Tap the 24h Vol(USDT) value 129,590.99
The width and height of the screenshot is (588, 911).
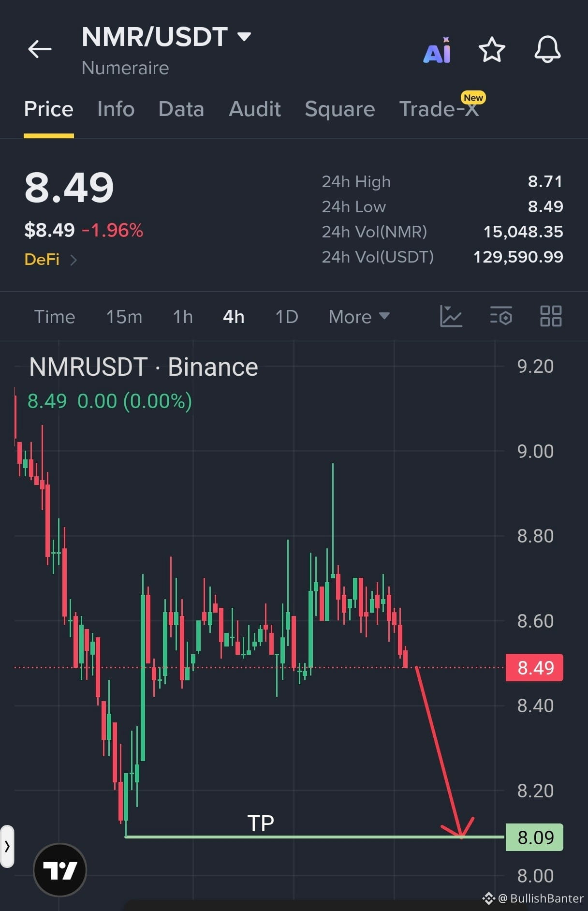[x=518, y=257]
